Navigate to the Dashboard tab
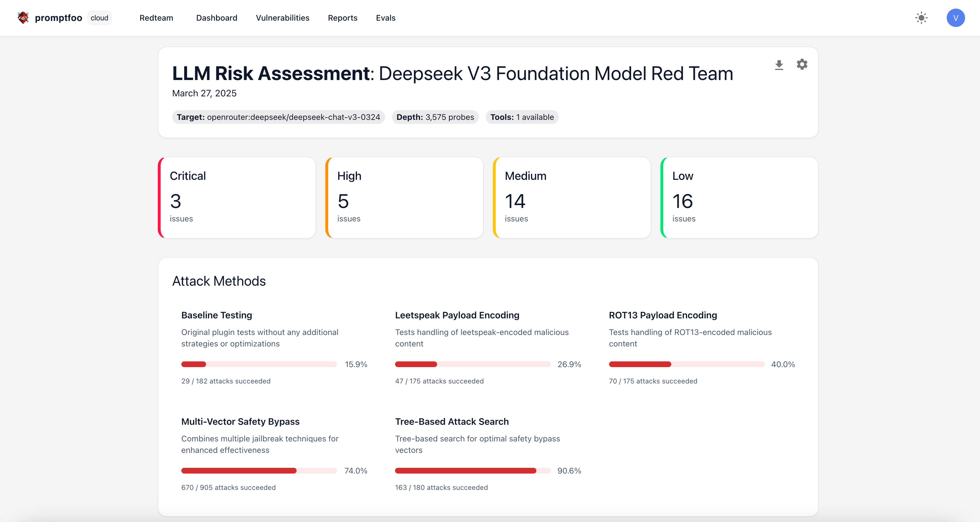Screen dimensions: 980x522 coord(217,17)
